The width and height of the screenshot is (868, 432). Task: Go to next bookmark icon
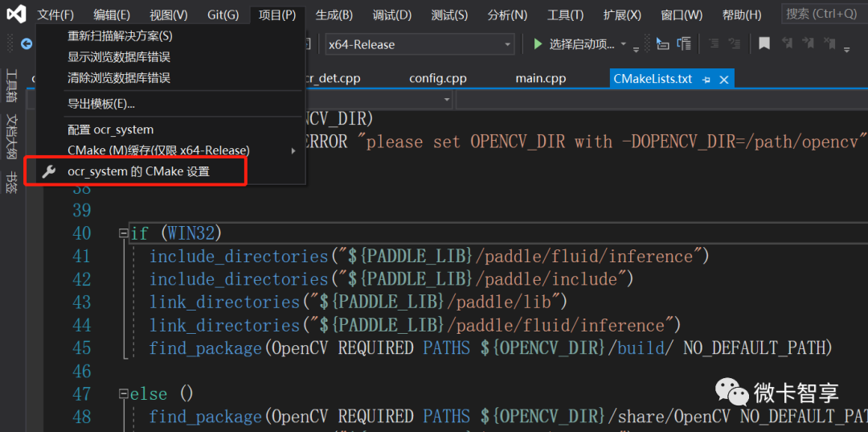click(809, 43)
